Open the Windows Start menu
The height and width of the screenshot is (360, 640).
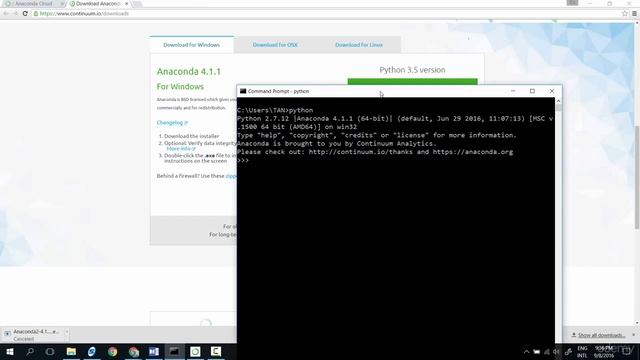click(10, 351)
